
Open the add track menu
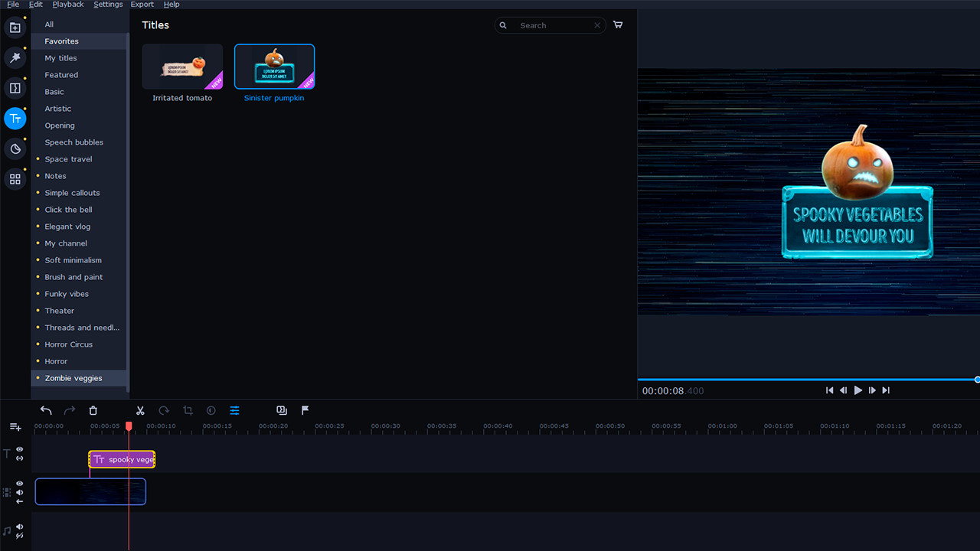click(15, 426)
